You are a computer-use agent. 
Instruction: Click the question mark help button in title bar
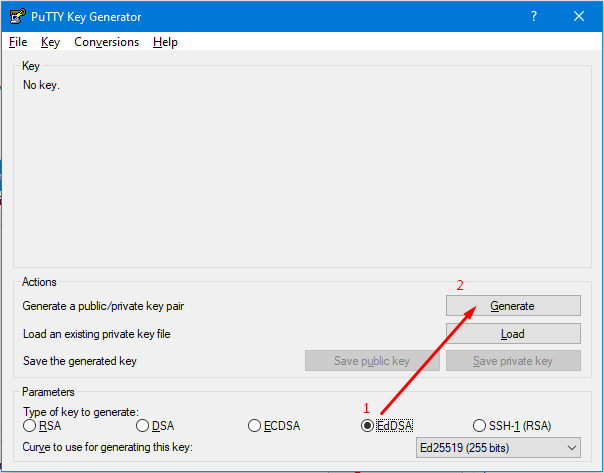(533, 16)
